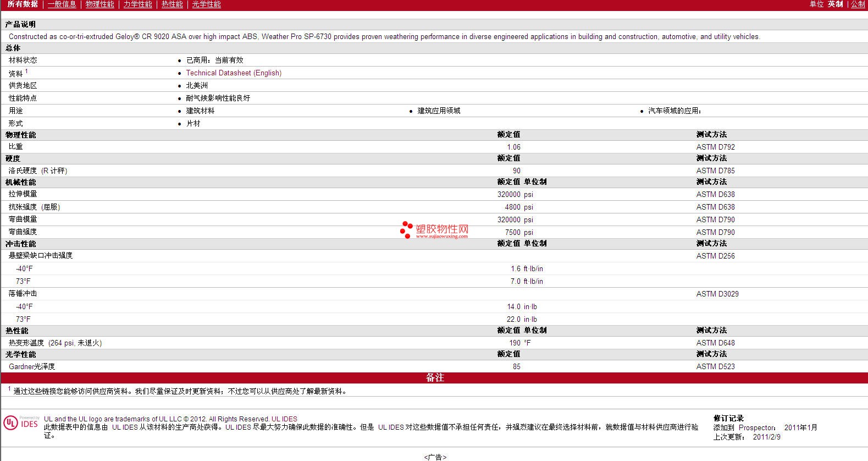The image size is (868, 461).
Task: Click the 机械性能 section header
Action: [20, 182]
